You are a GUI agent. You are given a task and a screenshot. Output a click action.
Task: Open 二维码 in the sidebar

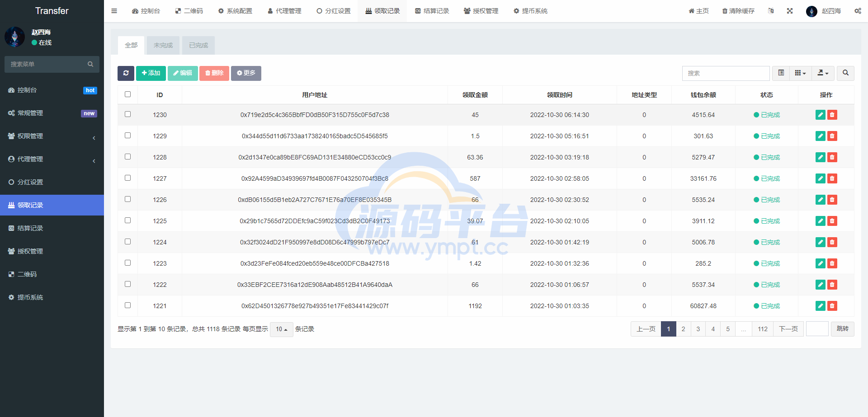coord(52,274)
